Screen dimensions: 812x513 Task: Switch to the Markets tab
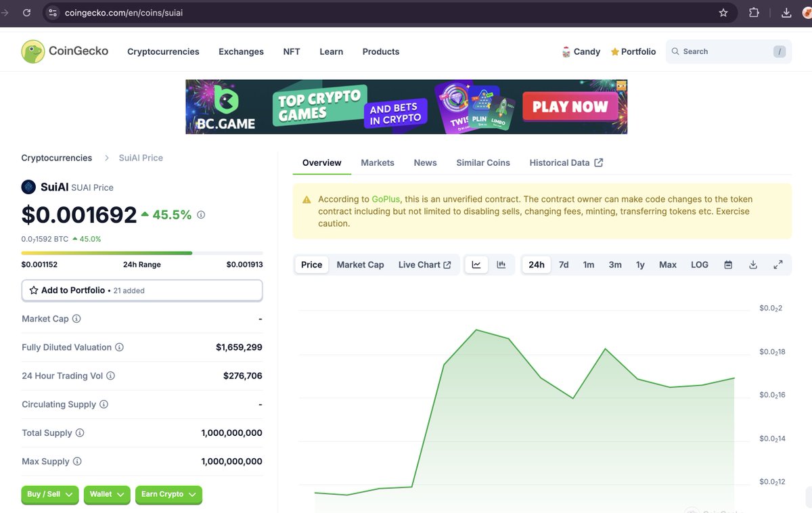pyautogui.click(x=378, y=162)
